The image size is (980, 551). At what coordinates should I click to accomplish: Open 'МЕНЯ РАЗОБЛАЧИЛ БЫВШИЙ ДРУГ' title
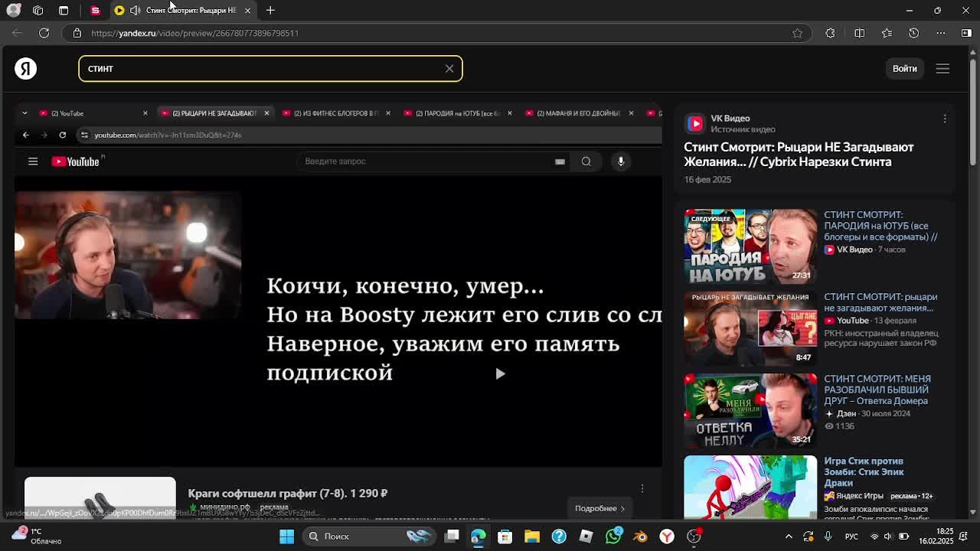877,390
